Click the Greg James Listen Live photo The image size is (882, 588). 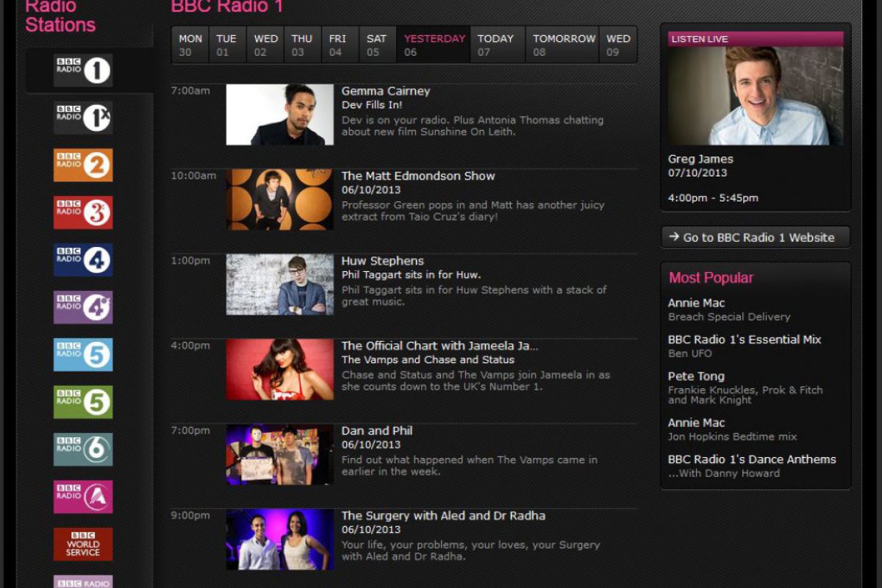point(755,96)
